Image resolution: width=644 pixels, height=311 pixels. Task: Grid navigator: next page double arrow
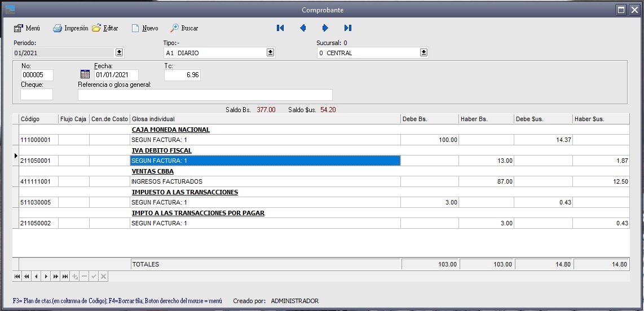pos(55,277)
